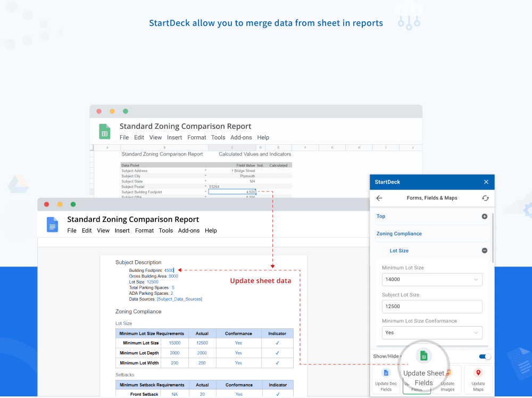Click Update Maps button
The image size is (532, 398).
point(478,380)
